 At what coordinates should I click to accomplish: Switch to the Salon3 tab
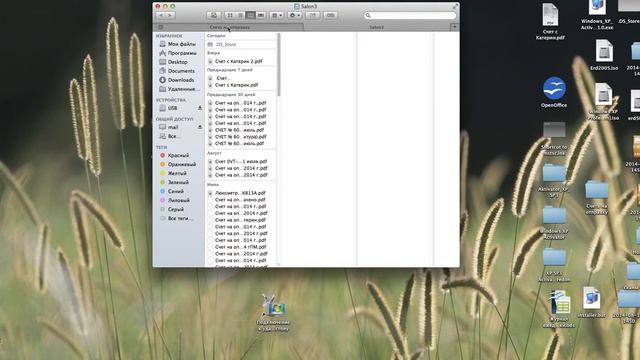click(x=376, y=27)
